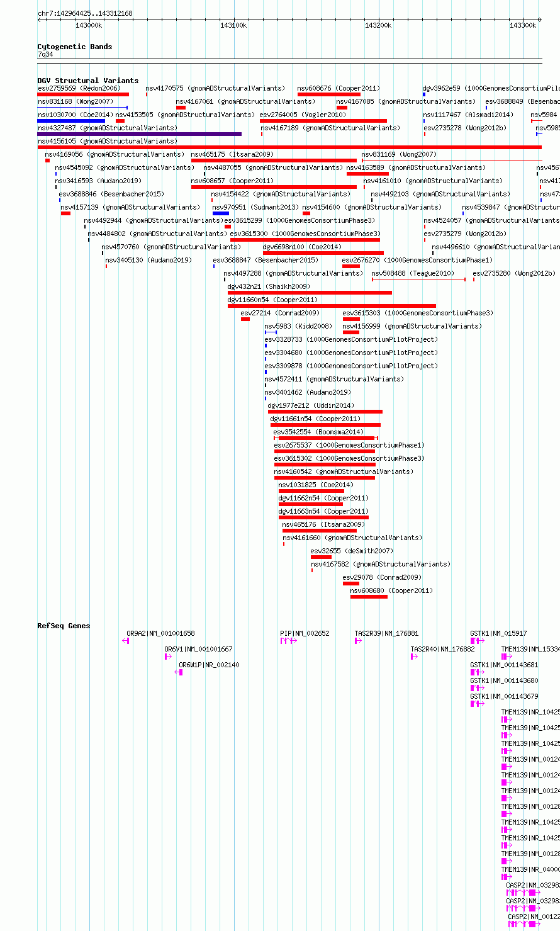Image resolution: width=560 pixels, height=931 pixels.
Task: Open nsv3401462 (Audano2019) variant
Action: tap(308, 393)
